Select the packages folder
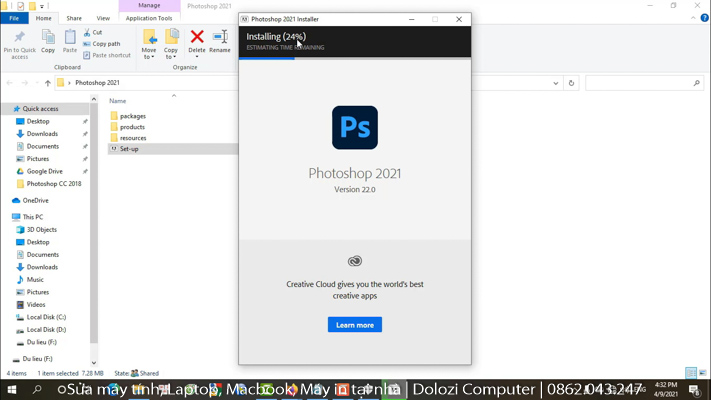711x400 pixels. tap(132, 116)
